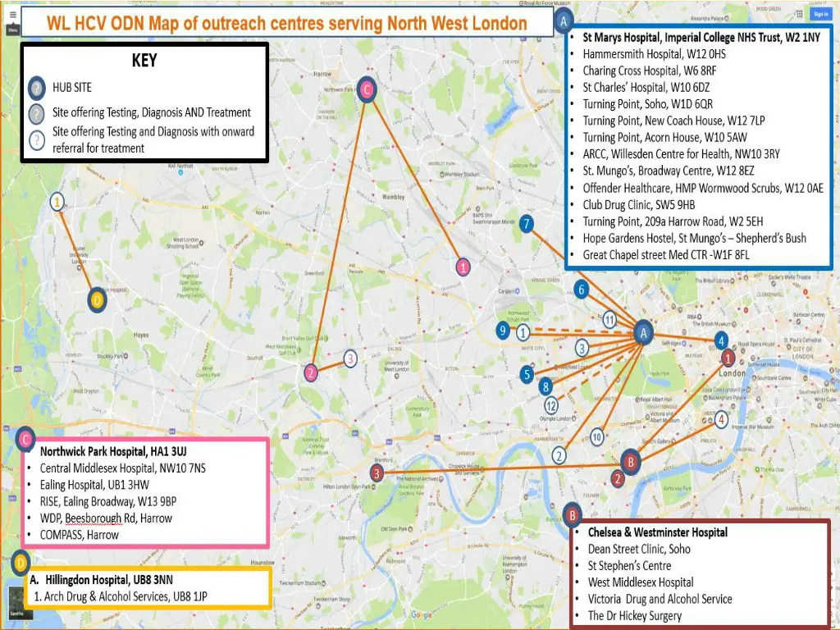Click 'Victoria Drug and Alcohol Service'
Screen dimensions: 840x630
click(x=660, y=599)
